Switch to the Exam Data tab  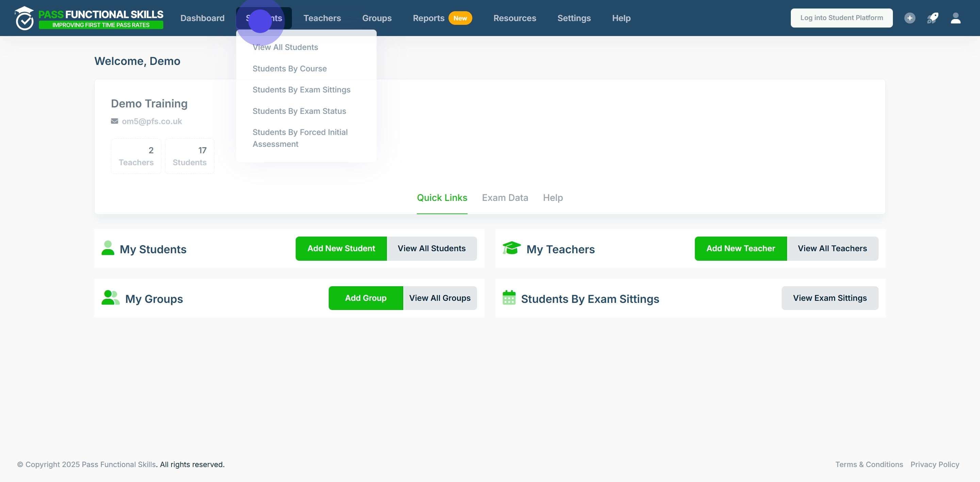click(x=505, y=198)
